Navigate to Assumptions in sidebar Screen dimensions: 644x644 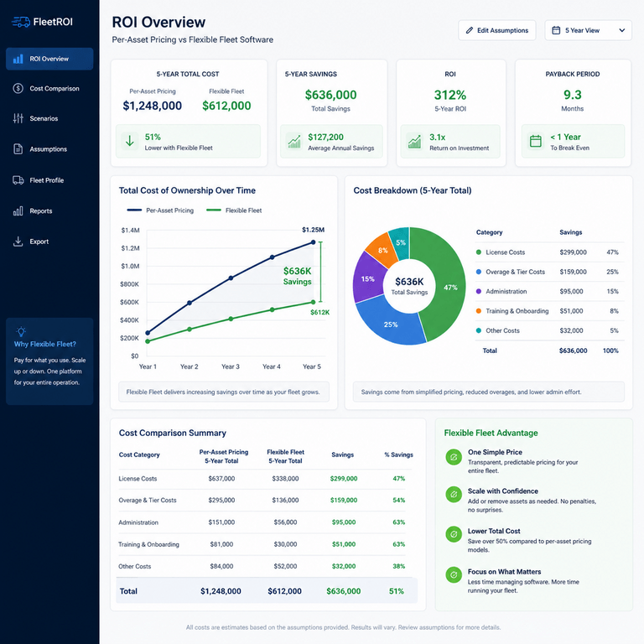point(49,148)
